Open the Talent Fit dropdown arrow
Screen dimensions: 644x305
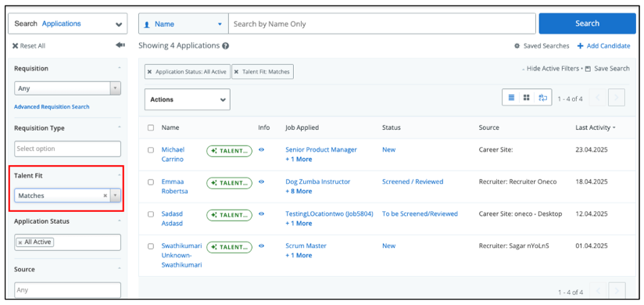116,196
